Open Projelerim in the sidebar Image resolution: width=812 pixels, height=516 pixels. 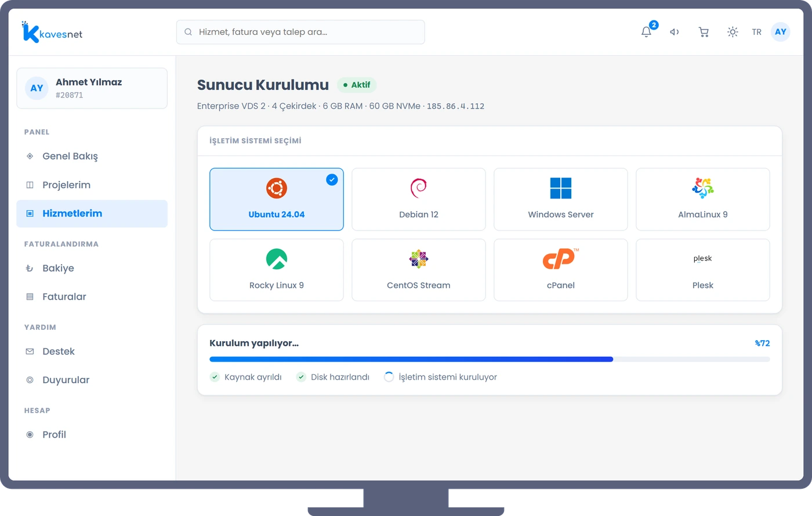[92, 185]
